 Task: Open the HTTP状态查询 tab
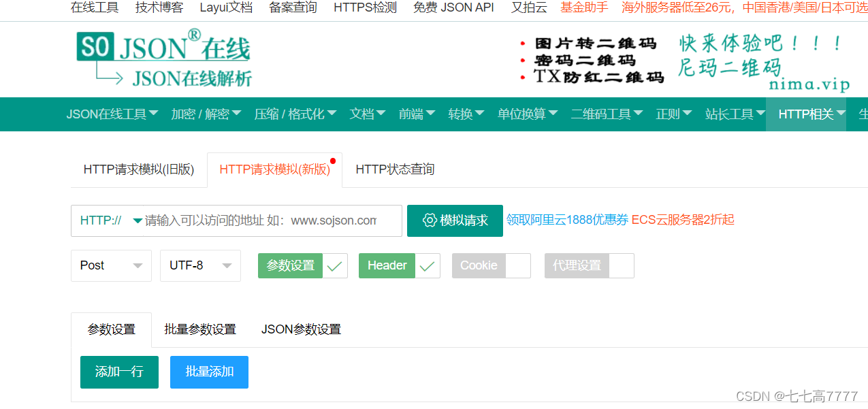[x=394, y=169]
